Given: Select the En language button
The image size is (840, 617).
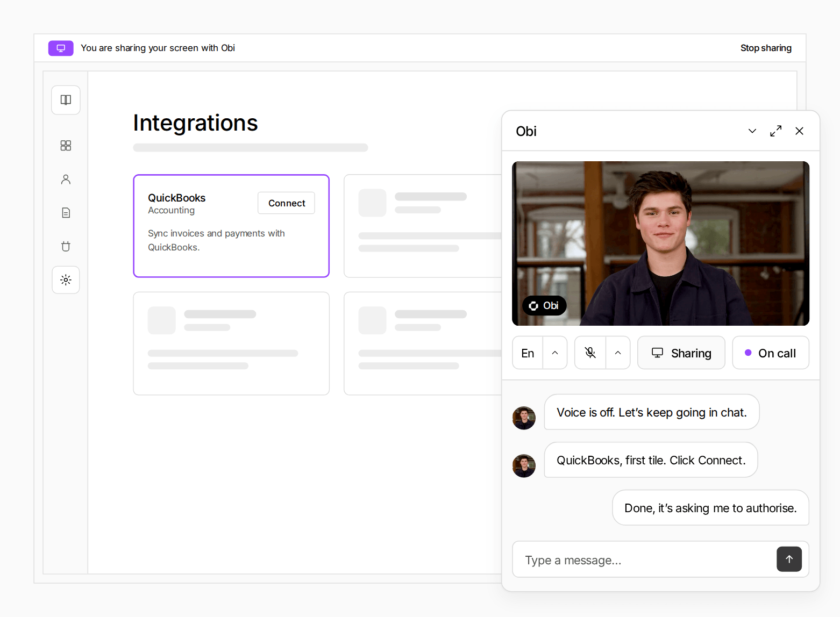Looking at the screenshot, I should point(528,353).
